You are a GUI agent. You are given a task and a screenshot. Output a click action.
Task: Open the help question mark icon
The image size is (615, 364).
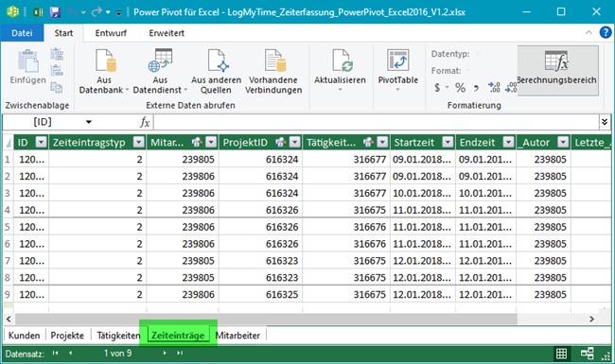[606, 32]
